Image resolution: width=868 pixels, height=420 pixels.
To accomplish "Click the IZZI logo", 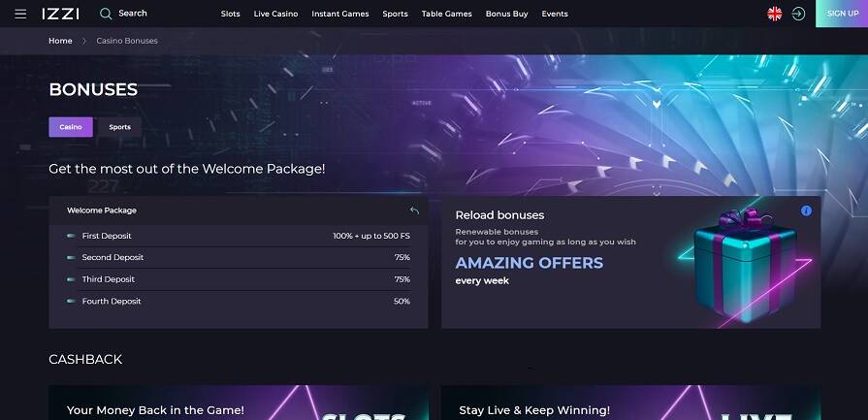I will (x=60, y=14).
